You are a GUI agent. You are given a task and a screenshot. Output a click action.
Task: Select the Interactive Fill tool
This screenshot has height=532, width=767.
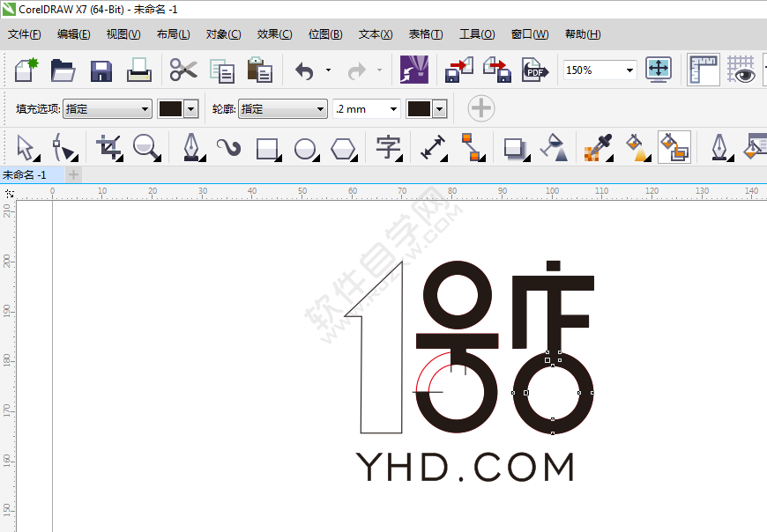tap(637, 148)
